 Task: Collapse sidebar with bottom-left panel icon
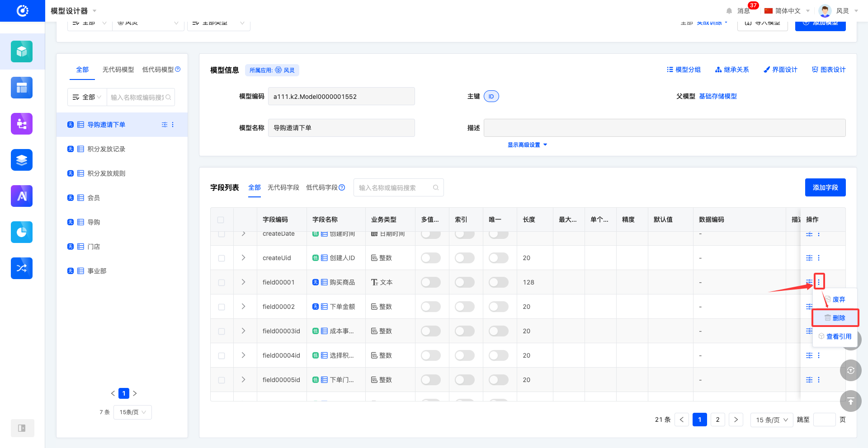pos(22,428)
